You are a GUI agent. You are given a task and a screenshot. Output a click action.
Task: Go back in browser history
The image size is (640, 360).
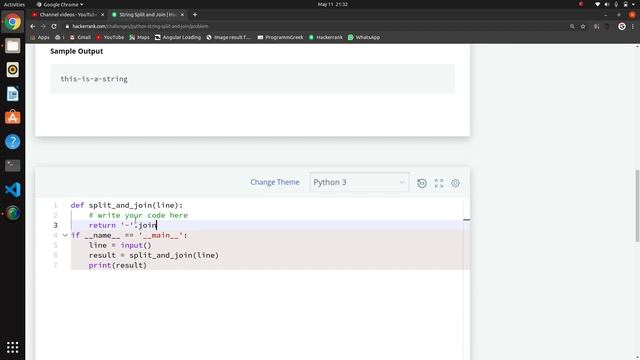pos(33,26)
